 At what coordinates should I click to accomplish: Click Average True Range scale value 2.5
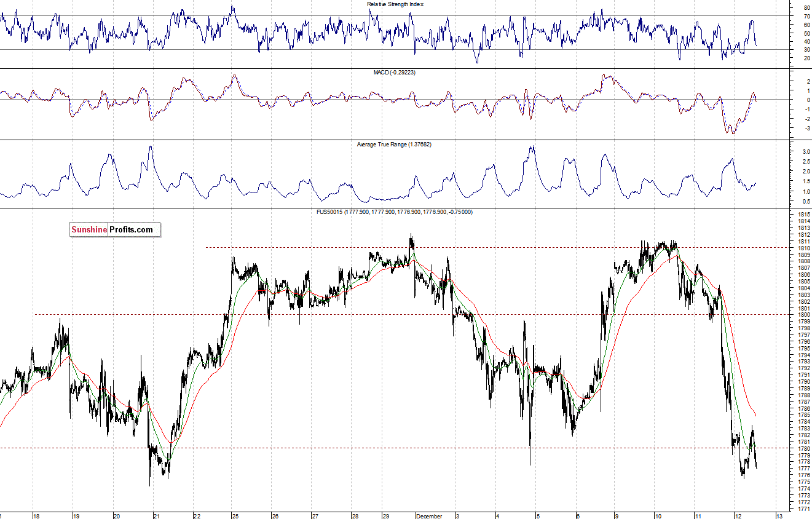click(806, 162)
